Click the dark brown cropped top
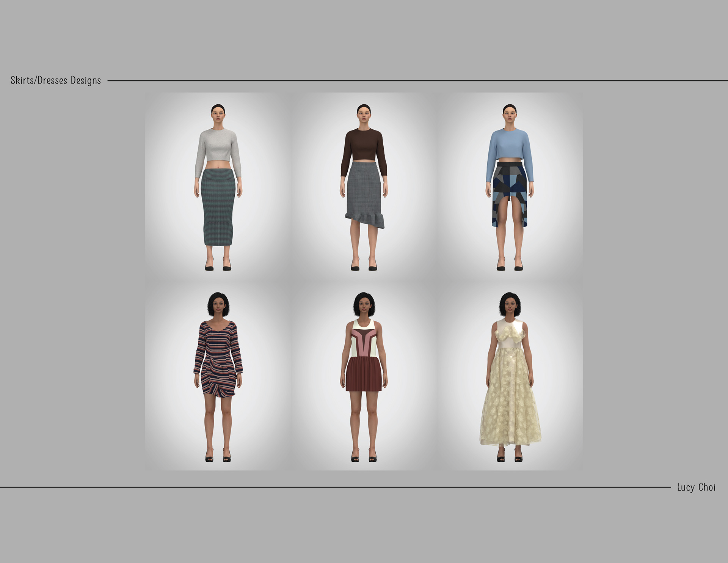This screenshot has height=563, width=728. pos(364,146)
